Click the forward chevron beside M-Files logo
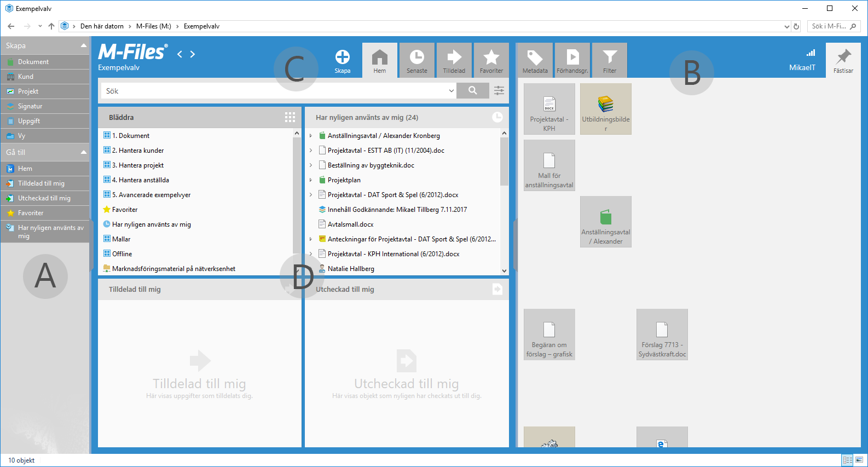The image size is (868, 467). (193, 54)
